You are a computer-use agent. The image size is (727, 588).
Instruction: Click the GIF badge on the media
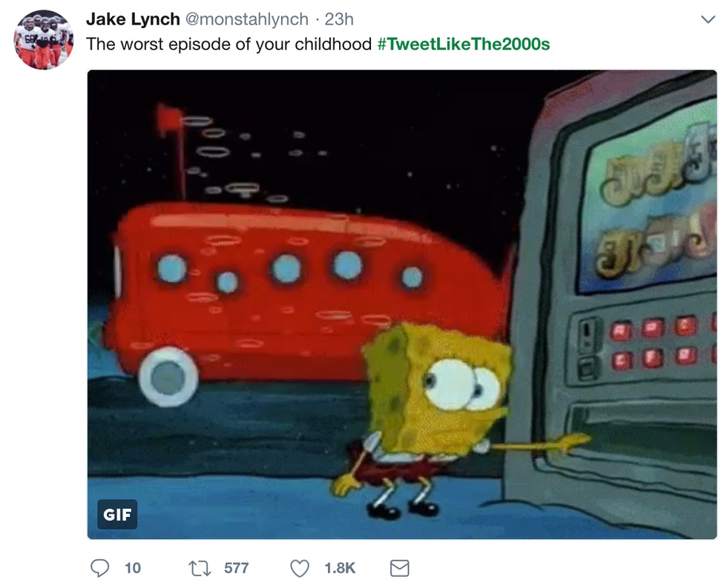[117, 515]
